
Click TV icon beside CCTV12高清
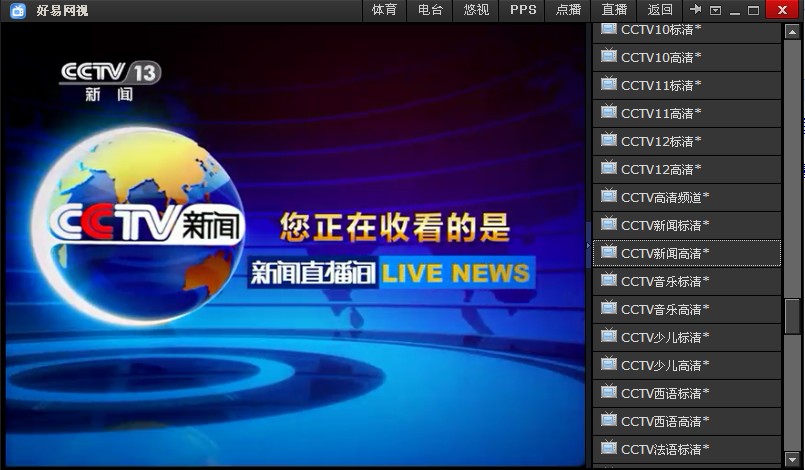(x=608, y=167)
